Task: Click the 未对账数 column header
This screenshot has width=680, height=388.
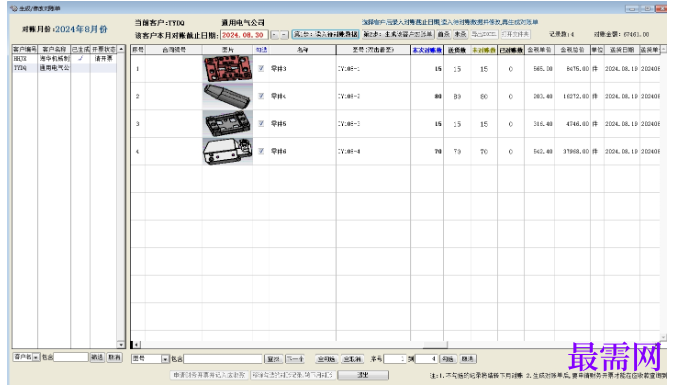Action: point(484,50)
